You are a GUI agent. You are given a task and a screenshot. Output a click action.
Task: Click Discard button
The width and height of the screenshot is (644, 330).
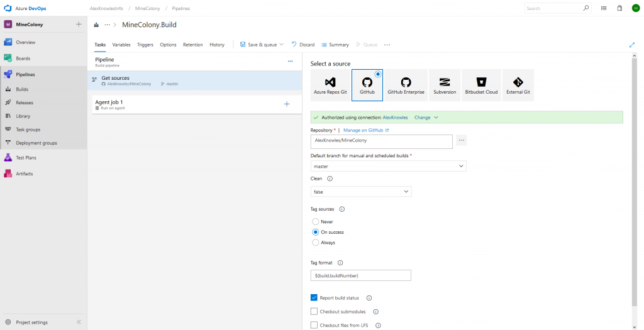303,45
